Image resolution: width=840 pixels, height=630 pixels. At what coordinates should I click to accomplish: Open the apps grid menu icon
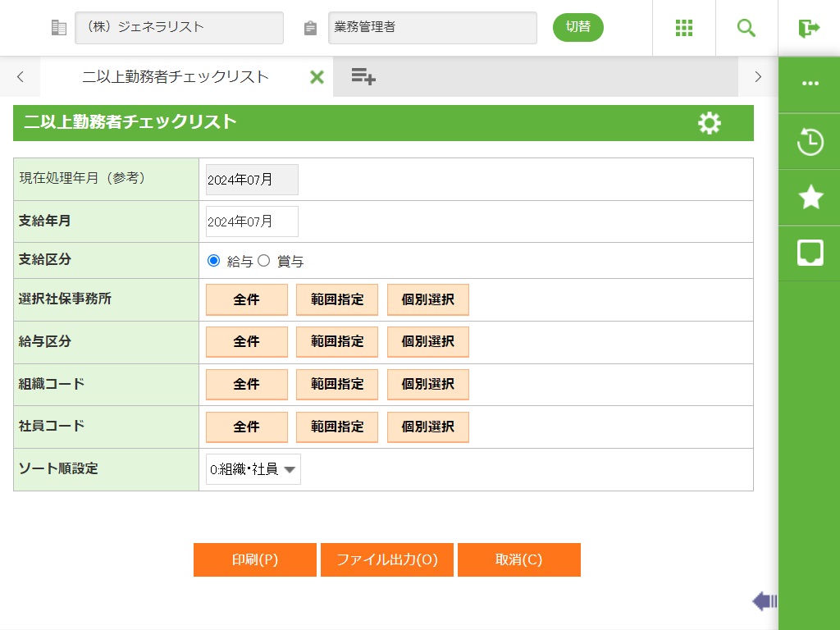(x=684, y=28)
